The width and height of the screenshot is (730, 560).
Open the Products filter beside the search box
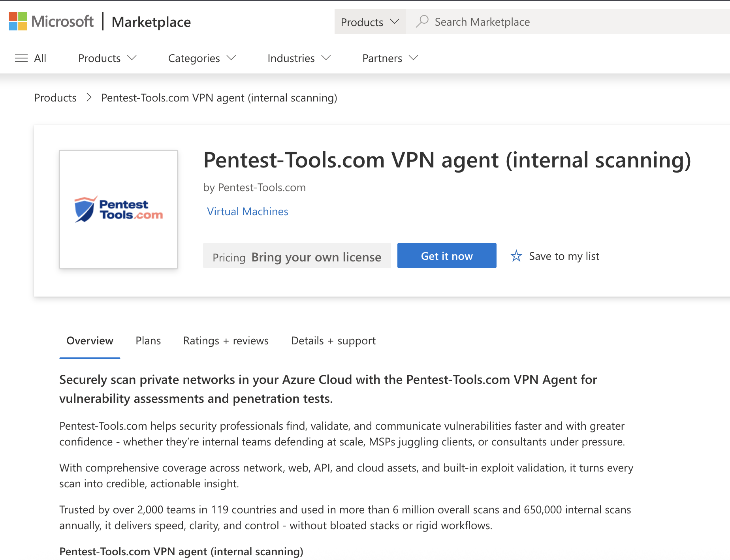tap(370, 22)
